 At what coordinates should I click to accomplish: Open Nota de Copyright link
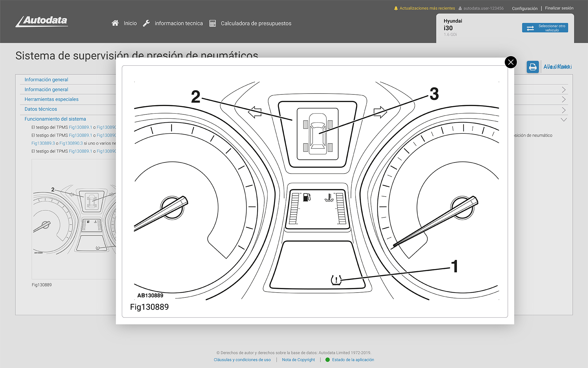[x=298, y=360]
